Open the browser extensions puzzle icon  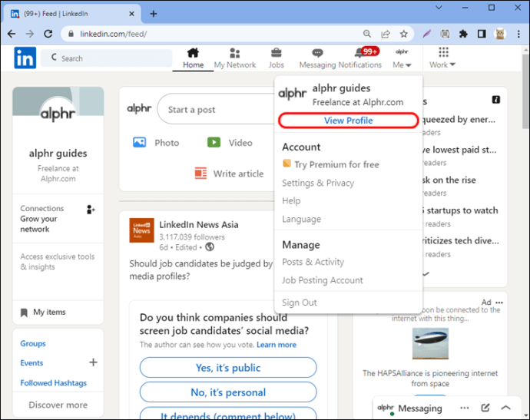pyautogui.click(x=463, y=34)
